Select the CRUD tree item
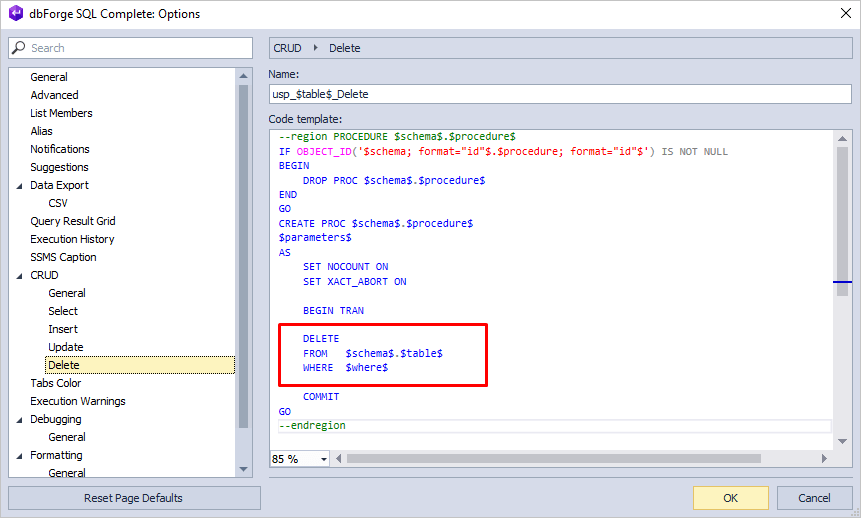Screen dimensions: 861x518 click(44, 275)
